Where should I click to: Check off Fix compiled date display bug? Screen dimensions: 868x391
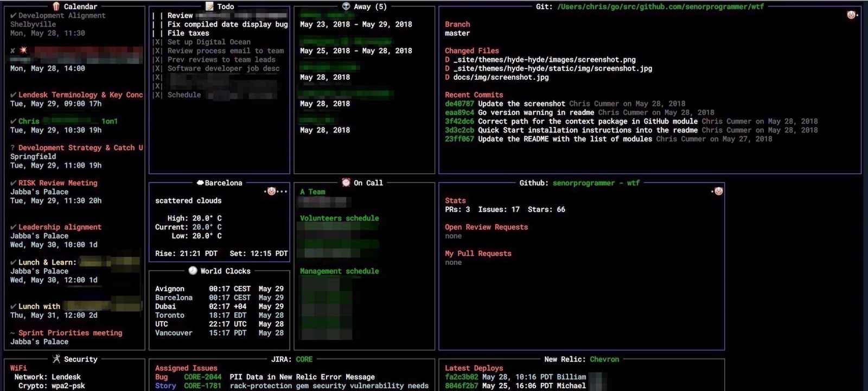(x=157, y=24)
